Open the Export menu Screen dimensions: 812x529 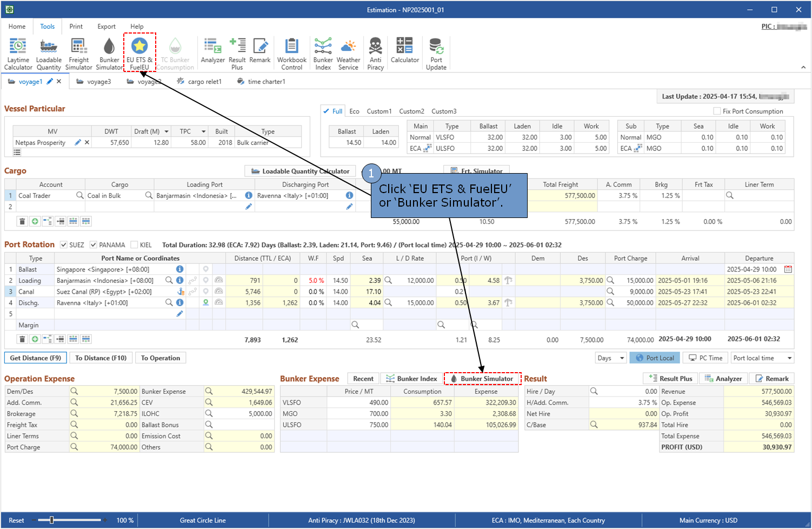point(106,27)
